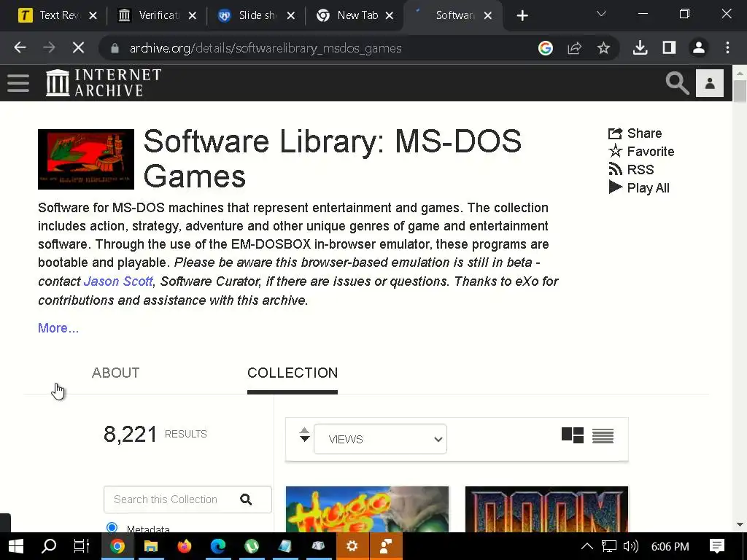Show hidden system tray icons
Image resolution: width=747 pixels, height=560 pixels.
coord(587,546)
